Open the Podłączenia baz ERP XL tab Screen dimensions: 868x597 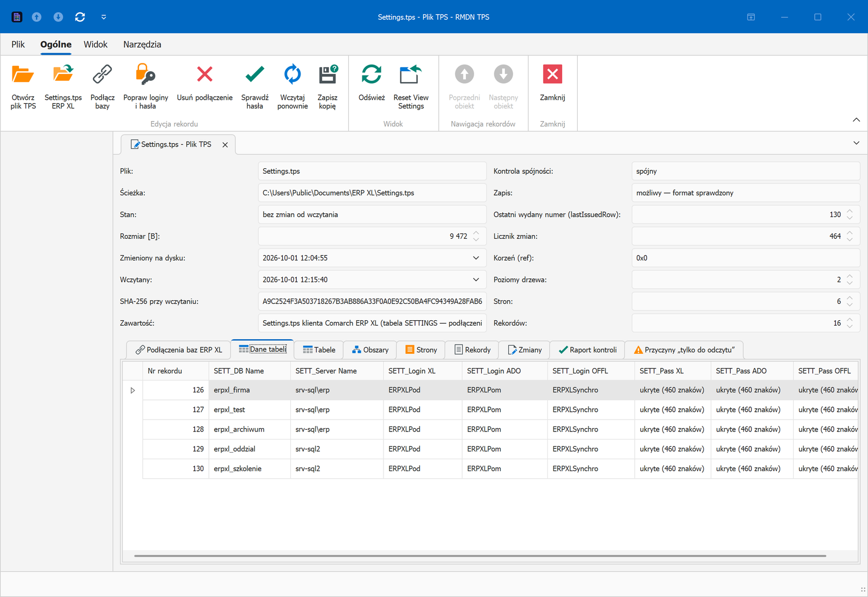(178, 350)
